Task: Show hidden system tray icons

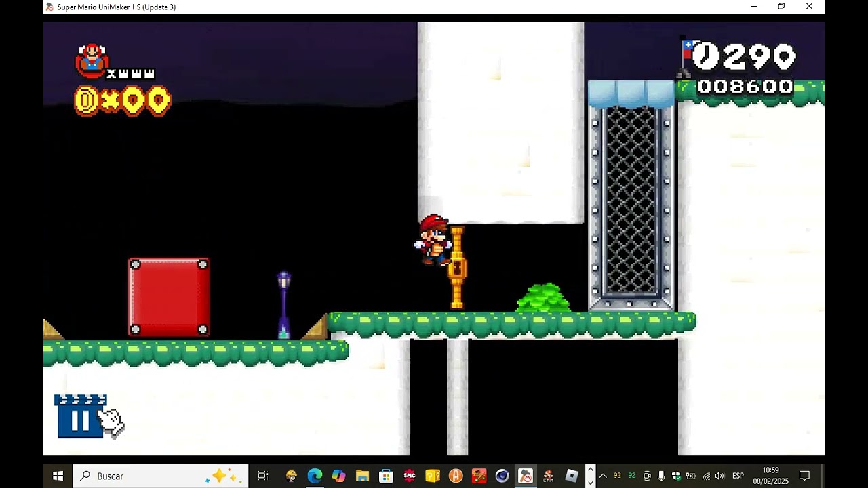Action: click(603, 476)
